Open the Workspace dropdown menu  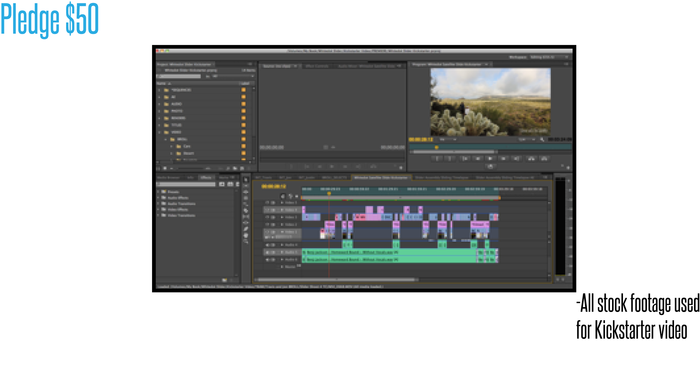[549, 57]
